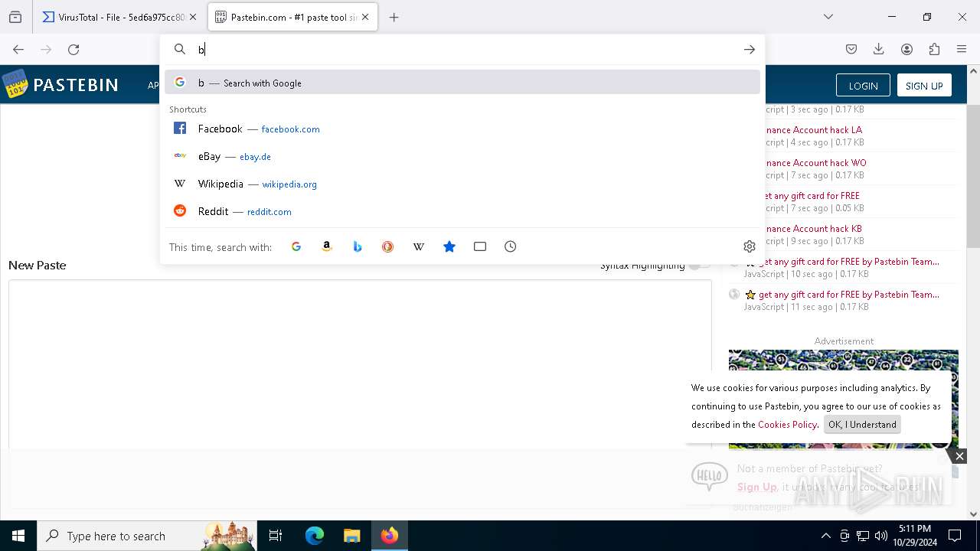
Task: Click the Go arrow in the address bar
Action: [x=749, y=49]
